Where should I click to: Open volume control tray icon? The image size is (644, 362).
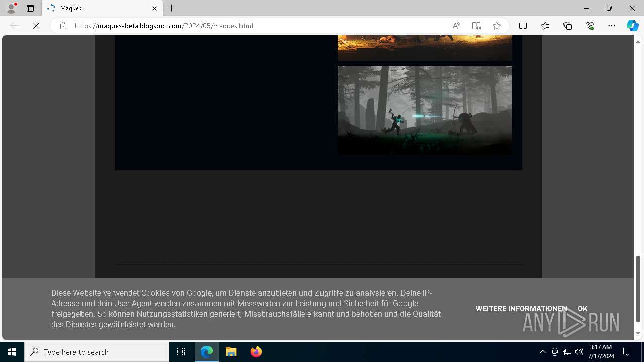(x=579, y=352)
